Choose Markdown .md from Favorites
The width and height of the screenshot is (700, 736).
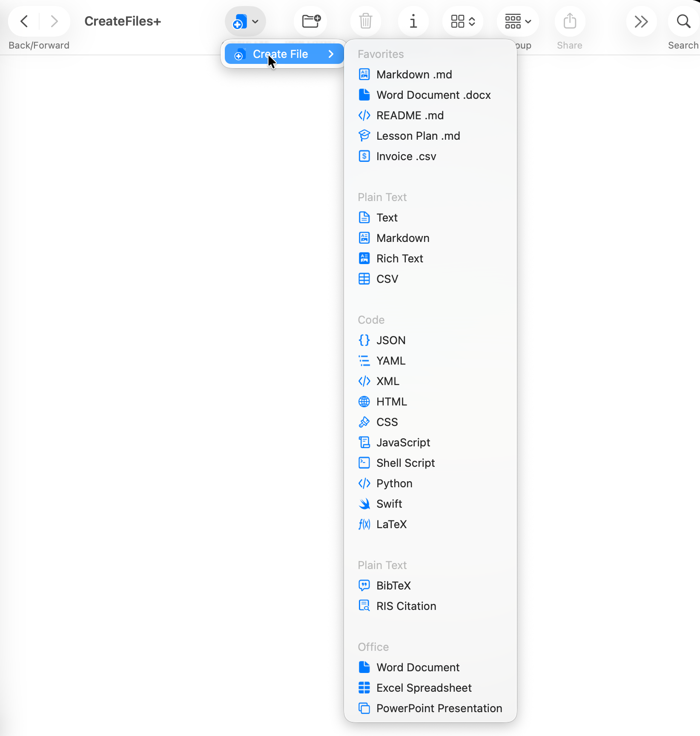coord(430,75)
